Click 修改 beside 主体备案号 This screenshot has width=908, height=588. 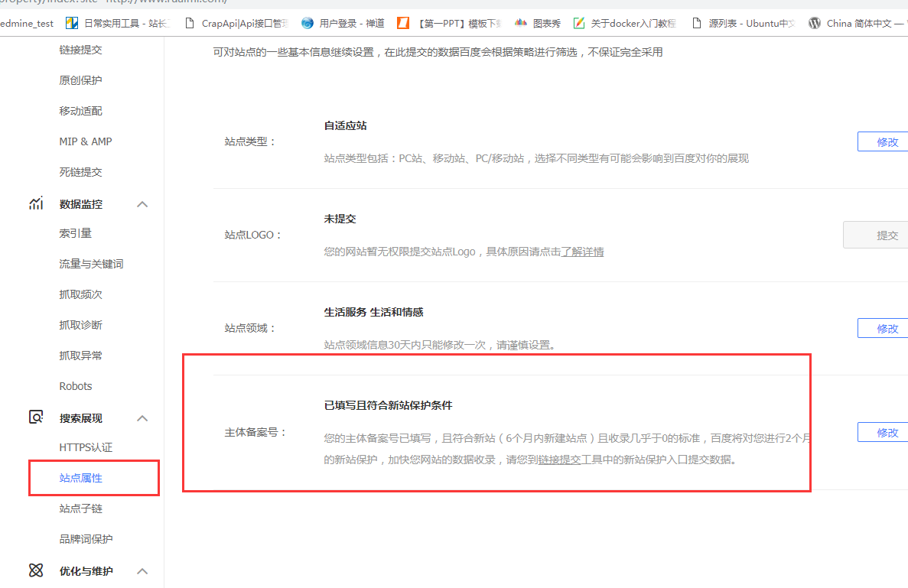pyautogui.click(x=888, y=432)
